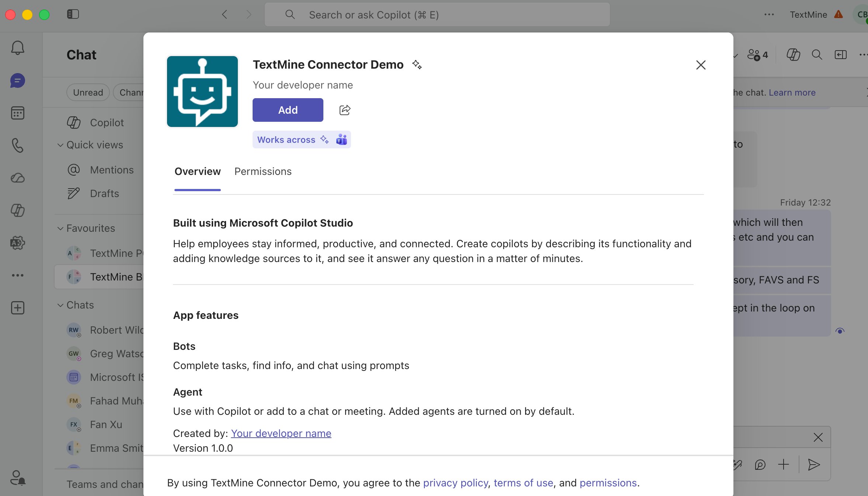Screen dimensions: 868x496
Task: Open Activity notifications bell in sidebar
Action: (x=18, y=48)
